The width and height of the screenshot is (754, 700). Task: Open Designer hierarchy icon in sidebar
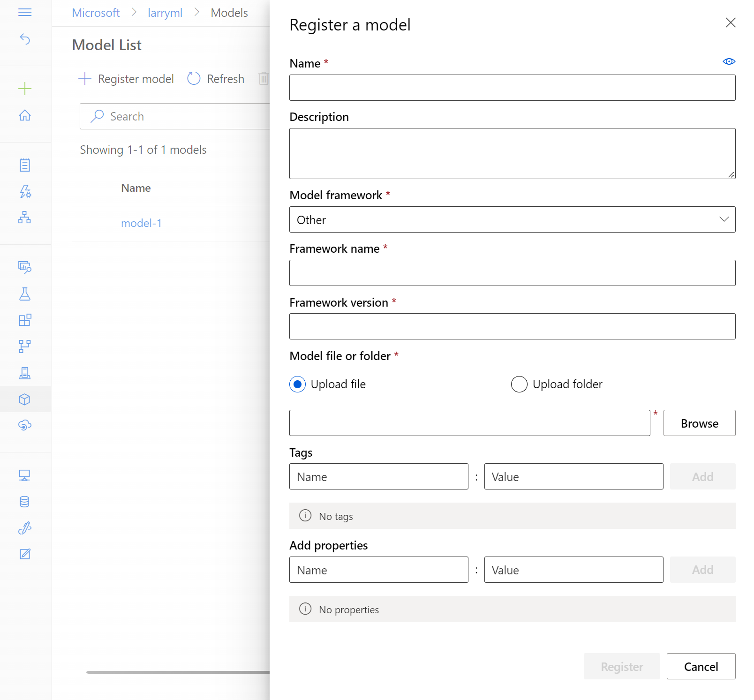tap(25, 217)
